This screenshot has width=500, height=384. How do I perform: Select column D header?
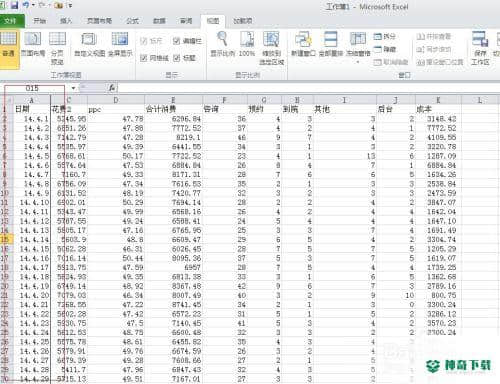tap(116, 100)
